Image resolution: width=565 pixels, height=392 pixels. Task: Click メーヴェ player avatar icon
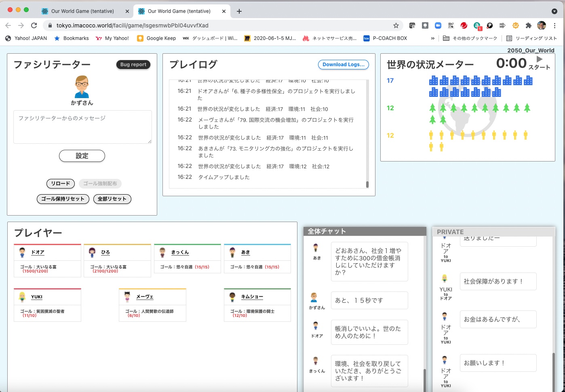(x=127, y=297)
